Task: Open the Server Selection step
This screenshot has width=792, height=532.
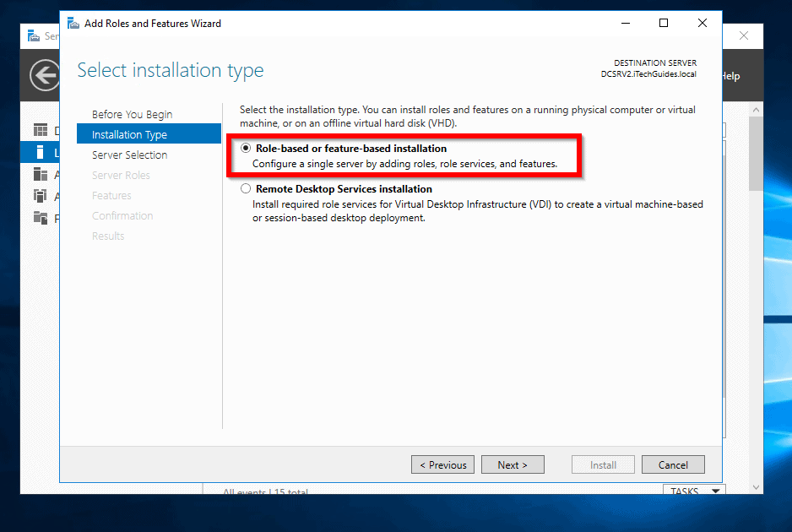Action: click(x=130, y=155)
